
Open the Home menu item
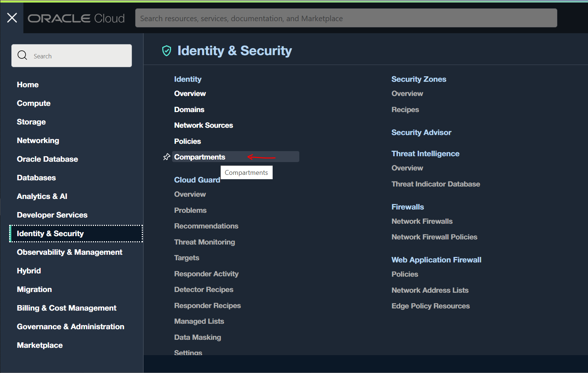tap(28, 85)
